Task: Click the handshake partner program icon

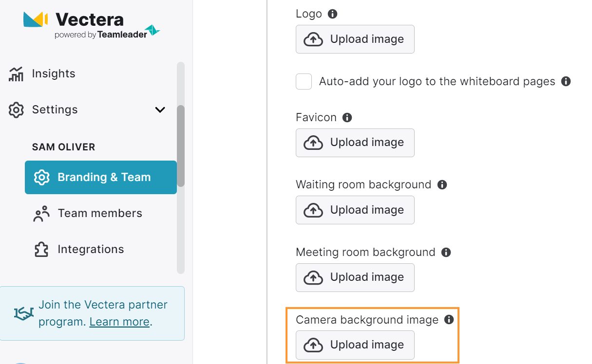Action: pos(24,314)
